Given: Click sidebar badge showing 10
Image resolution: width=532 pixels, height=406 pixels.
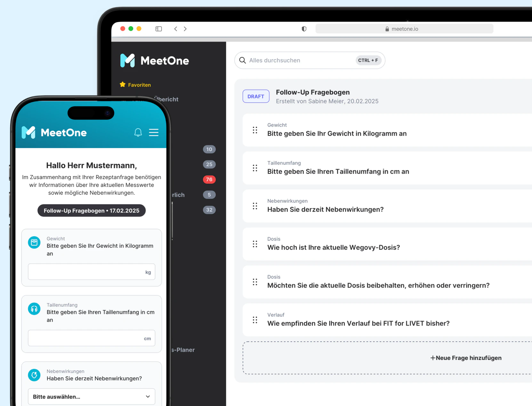Looking at the screenshot, I should [x=209, y=149].
